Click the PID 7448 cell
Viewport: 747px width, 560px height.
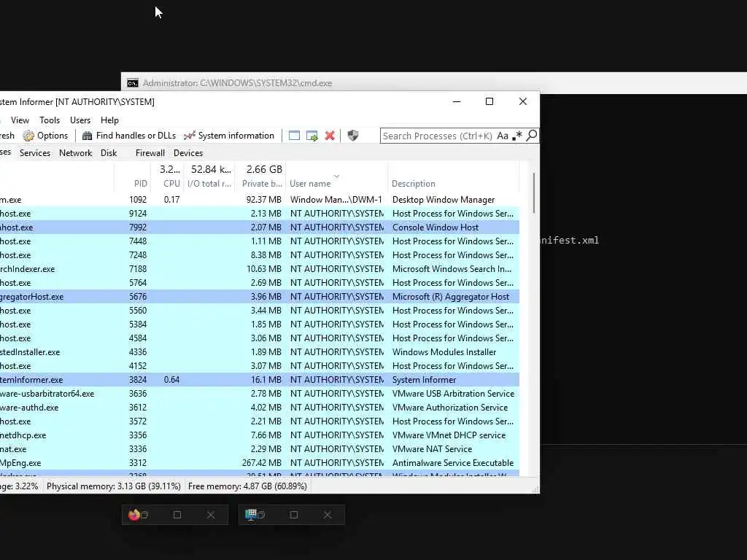138,241
